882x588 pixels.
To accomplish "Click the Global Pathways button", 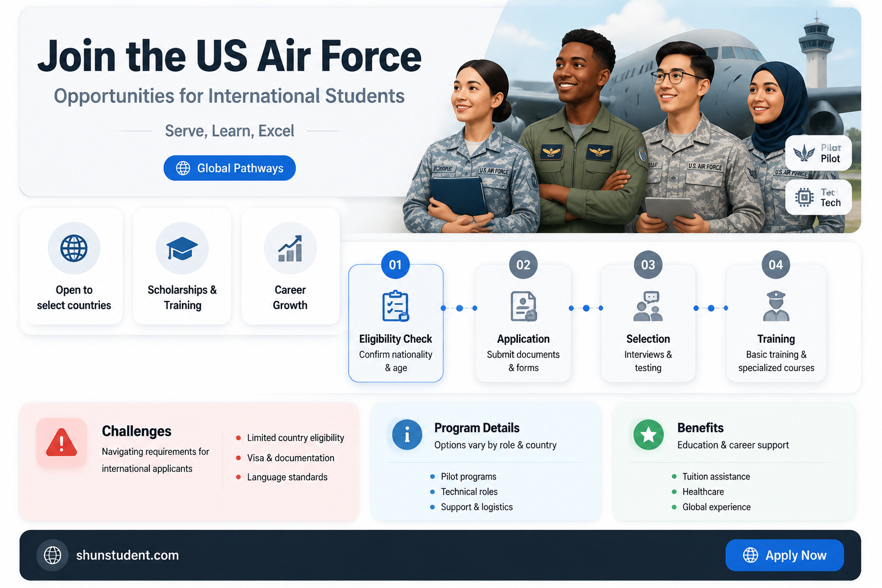I will [230, 168].
